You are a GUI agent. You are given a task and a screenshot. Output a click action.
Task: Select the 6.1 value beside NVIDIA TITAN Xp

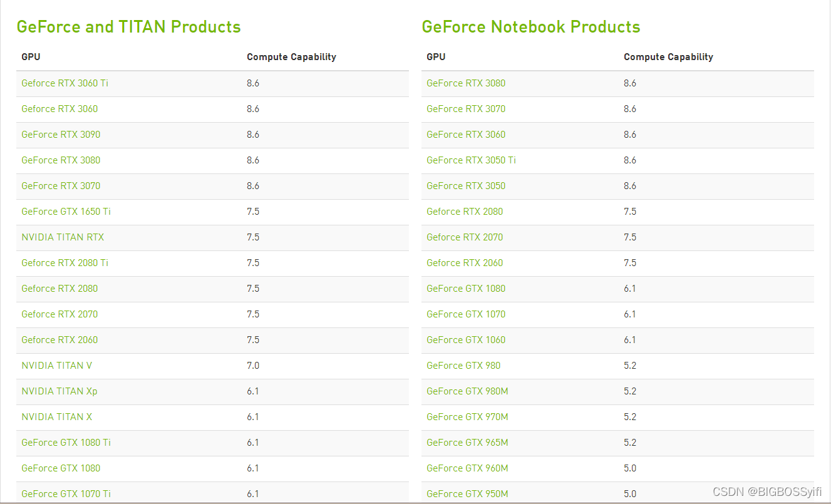(253, 391)
